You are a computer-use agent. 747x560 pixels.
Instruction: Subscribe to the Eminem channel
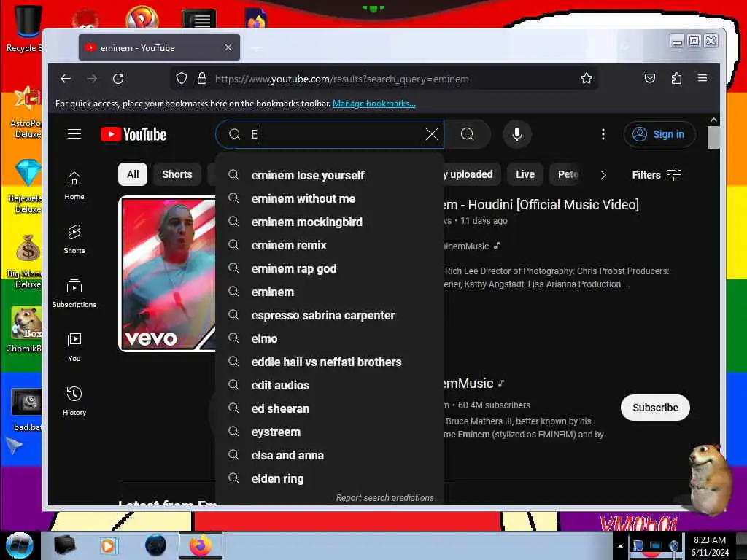point(655,408)
